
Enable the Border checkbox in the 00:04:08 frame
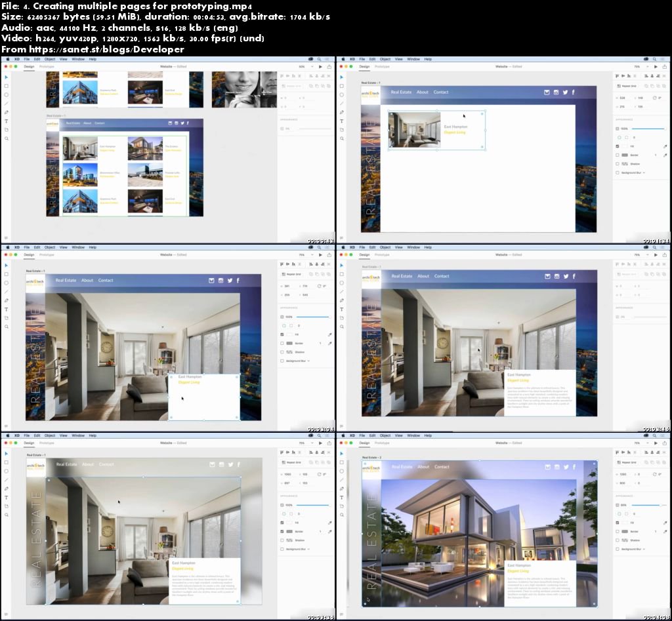pyautogui.click(x=618, y=532)
